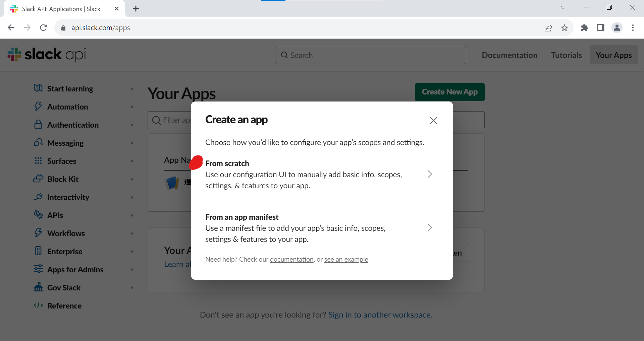Screen dimensions: 644x341
Task: Click the Slack API logo
Action: point(47,55)
